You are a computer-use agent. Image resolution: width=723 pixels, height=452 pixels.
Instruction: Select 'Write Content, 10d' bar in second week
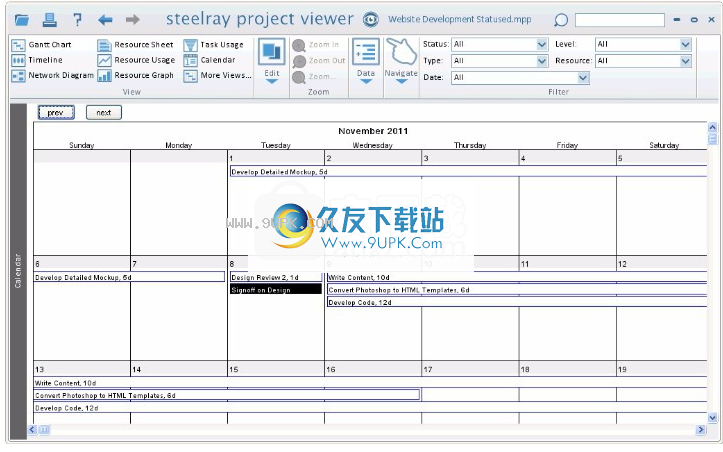[517, 277]
